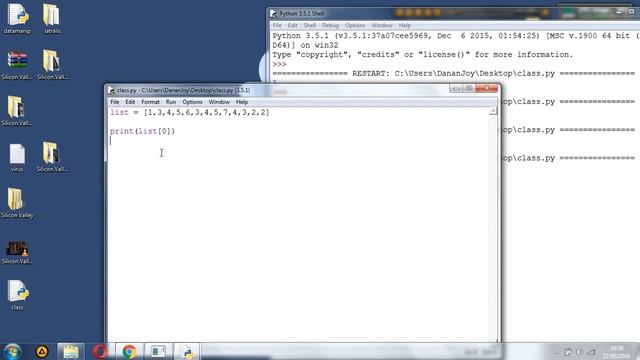Open the datamanip Python file on desktop
The width and height of the screenshot is (640, 360).
pos(17,18)
